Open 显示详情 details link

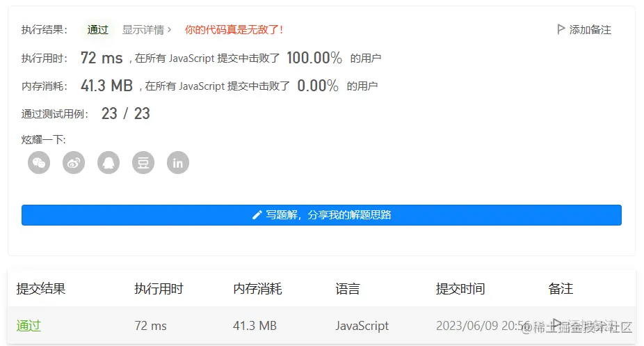point(143,29)
